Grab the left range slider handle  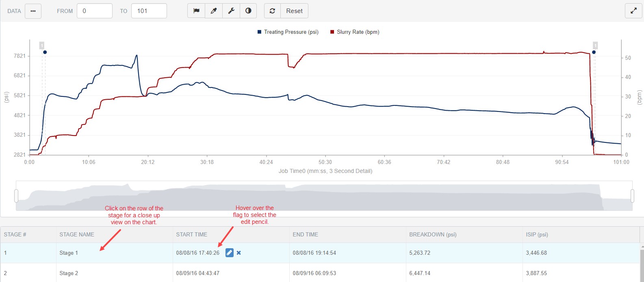[x=16, y=196]
